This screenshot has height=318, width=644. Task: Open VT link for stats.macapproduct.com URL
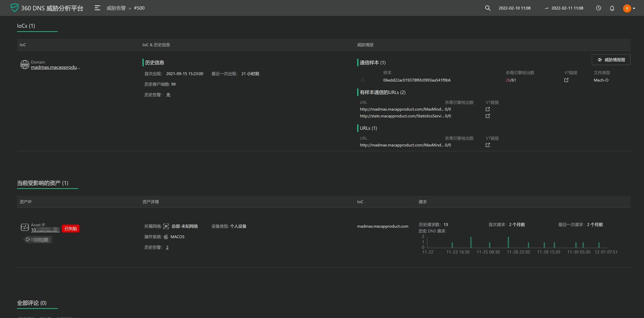[488, 116]
